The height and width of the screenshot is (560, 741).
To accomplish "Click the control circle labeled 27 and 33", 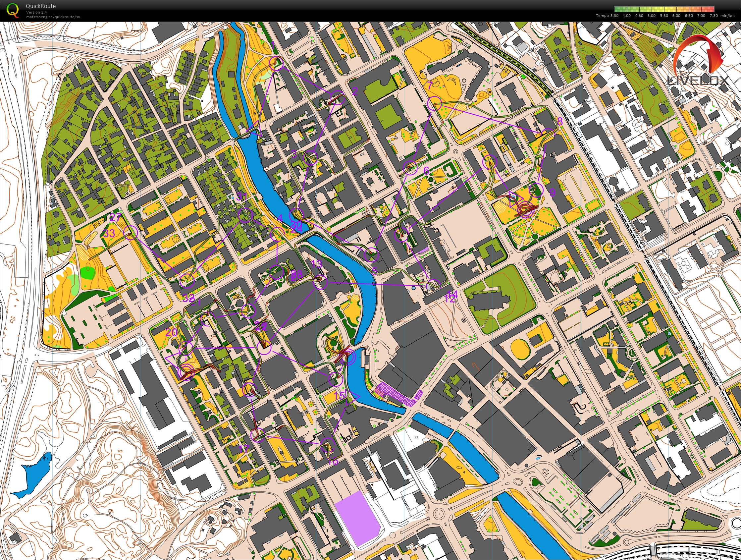I will click(x=131, y=232).
